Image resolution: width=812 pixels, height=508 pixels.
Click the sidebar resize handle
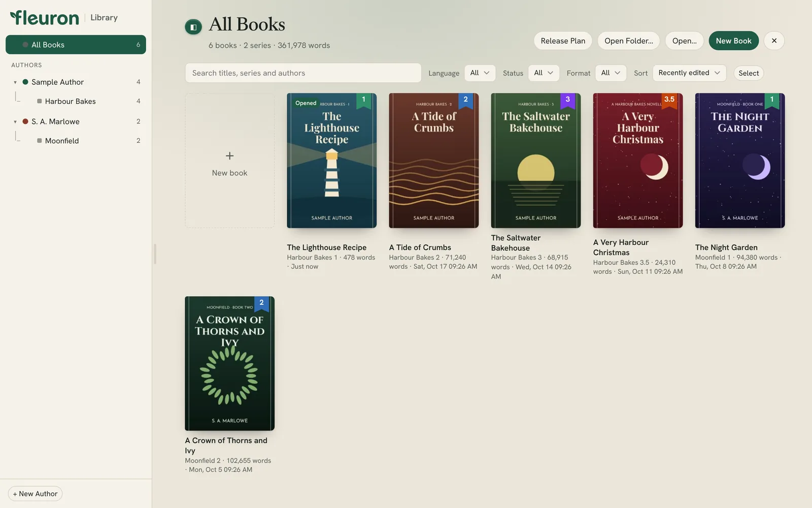(x=155, y=254)
